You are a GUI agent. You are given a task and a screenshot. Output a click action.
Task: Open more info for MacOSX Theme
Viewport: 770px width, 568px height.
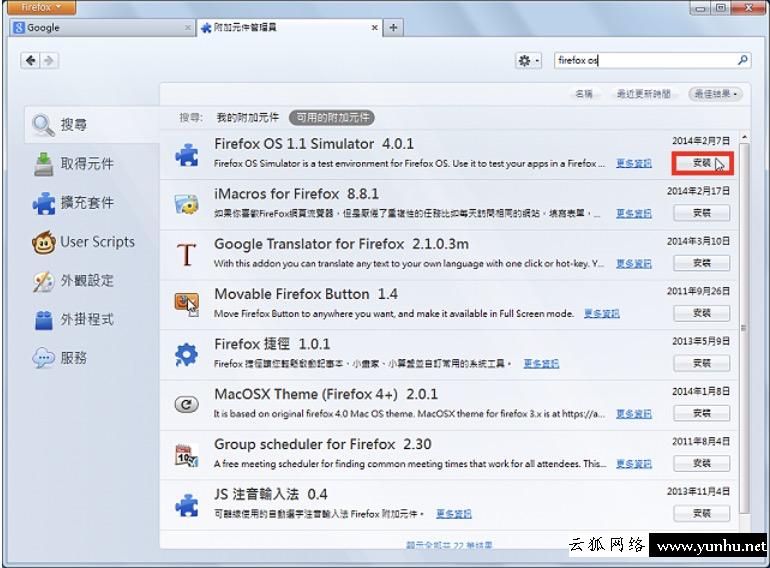point(634,414)
